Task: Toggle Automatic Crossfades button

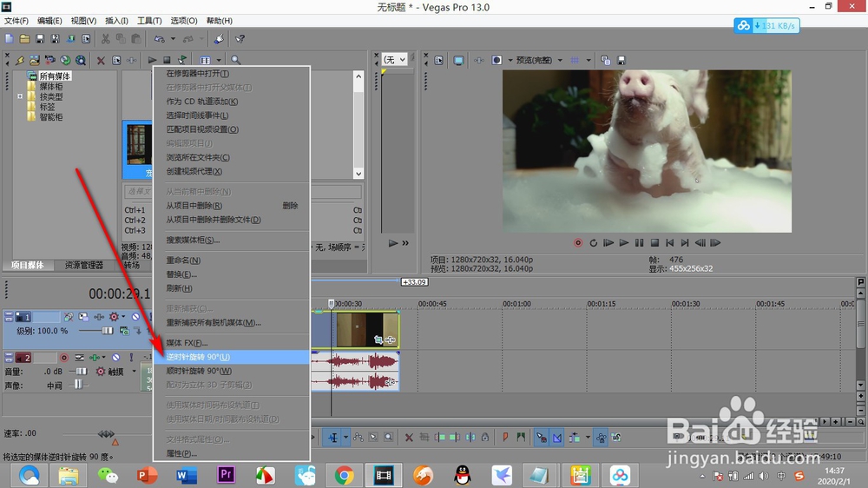Action: coord(557,438)
